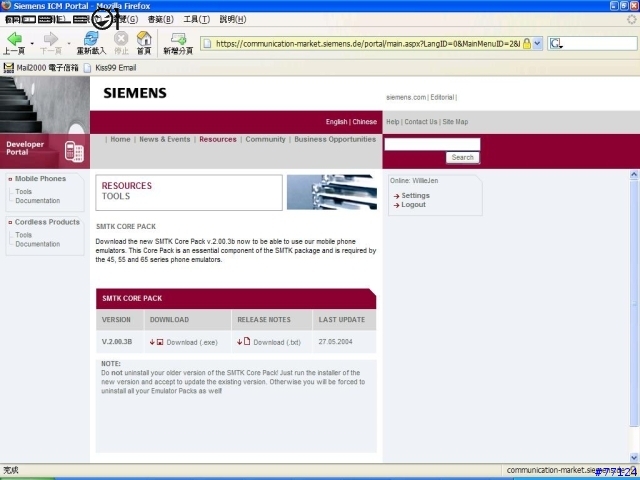640x480 pixels.
Task: Log out via the Logout link
Action: [x=413, y=204]
